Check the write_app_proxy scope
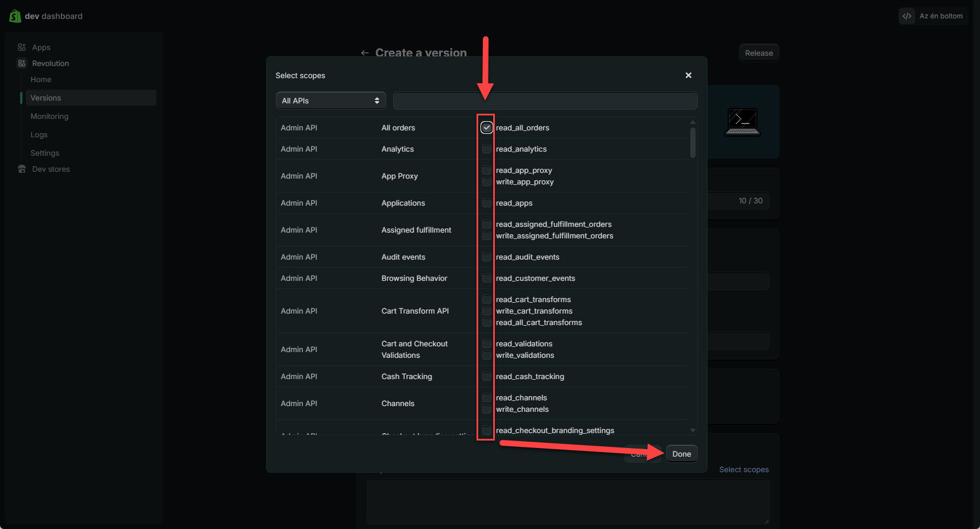 [486, 182]
